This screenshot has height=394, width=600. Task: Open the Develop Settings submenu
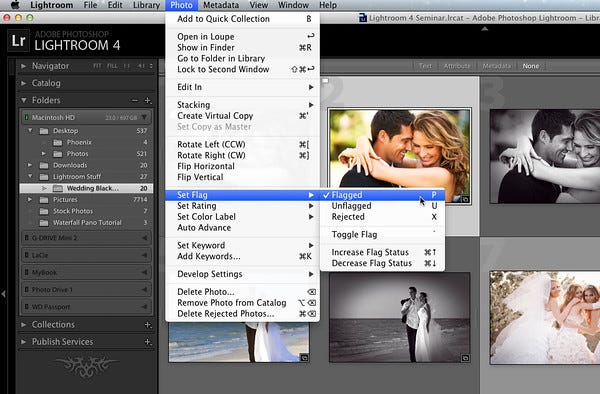point(243,274)
